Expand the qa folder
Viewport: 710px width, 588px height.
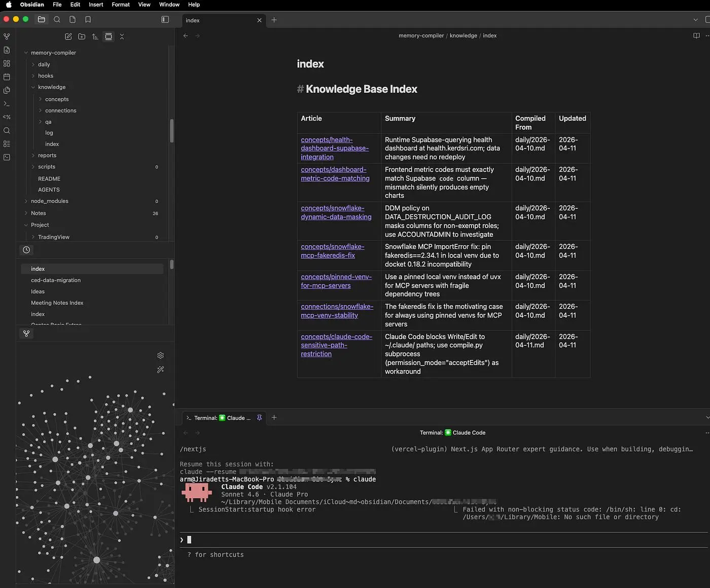pos(41,122)
